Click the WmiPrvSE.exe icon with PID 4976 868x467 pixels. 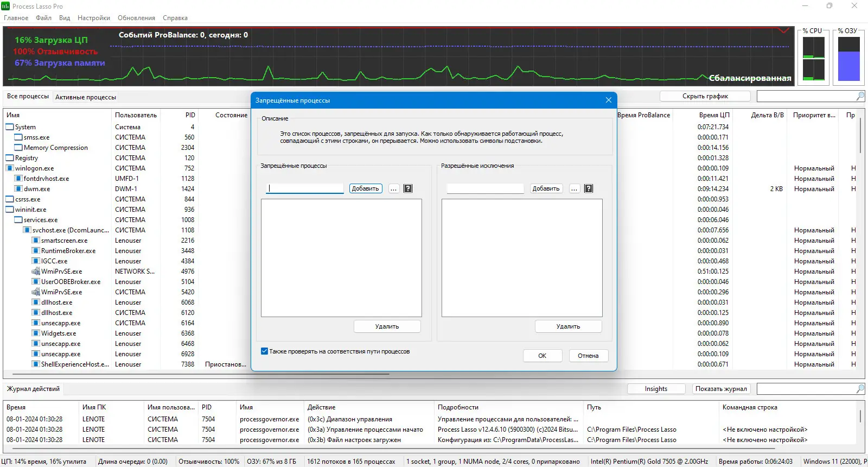36,272
